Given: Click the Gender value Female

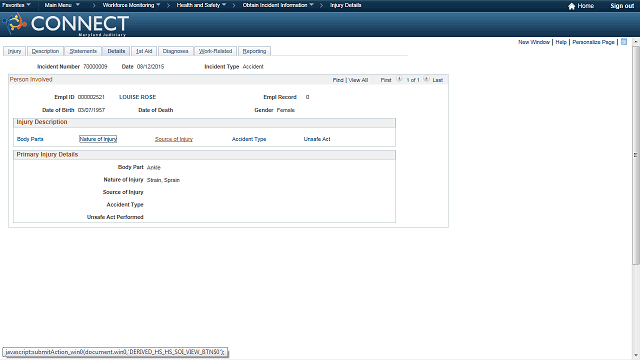Looking at the screenshot, I should pyautogui.click(x=286, y=110).
